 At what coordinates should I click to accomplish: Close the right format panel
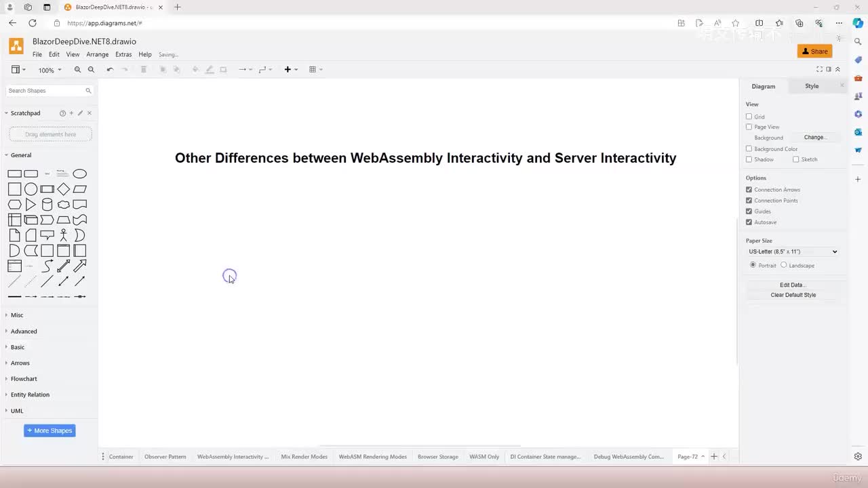pyautogui.click(x=842, y=85)
